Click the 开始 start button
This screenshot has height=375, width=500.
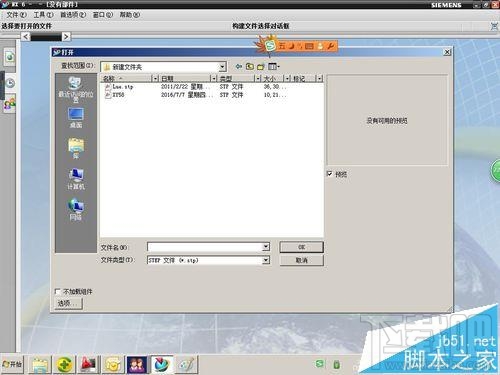pyautogui.click(x=12, y=364)
